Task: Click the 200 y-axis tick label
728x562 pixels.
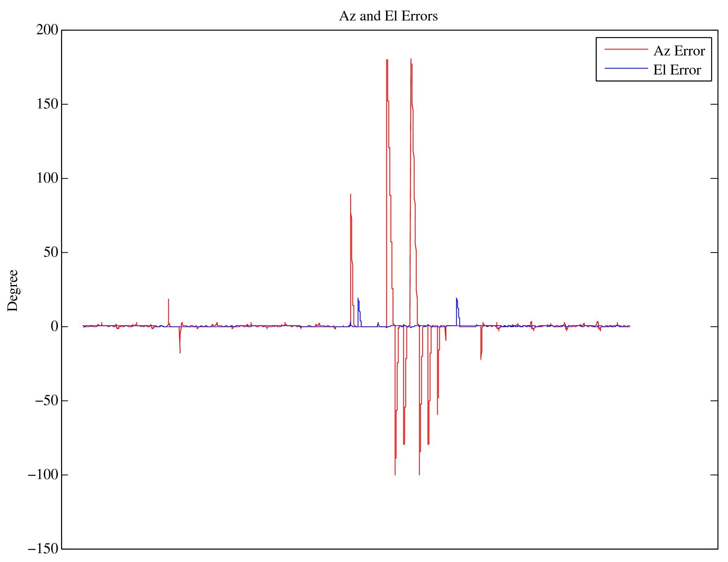Action: pos(47,30)
